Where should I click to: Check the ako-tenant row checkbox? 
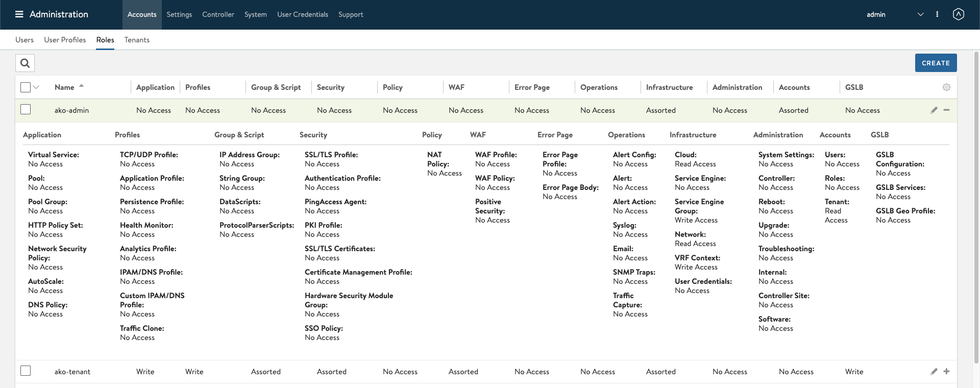[x=26, y=371]
